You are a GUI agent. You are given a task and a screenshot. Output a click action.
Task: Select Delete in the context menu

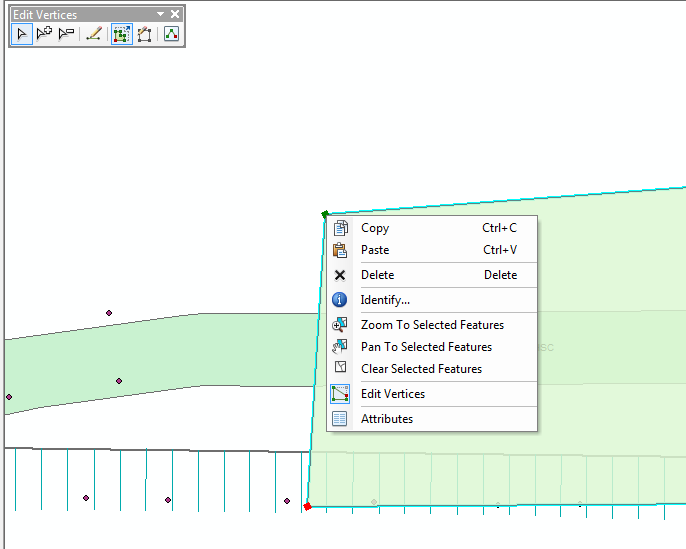pyautogui.click(x=432, y=275)
